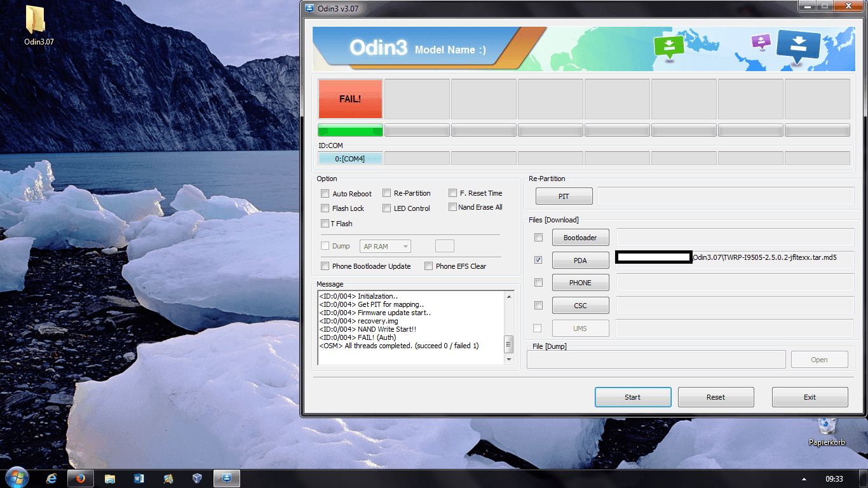Open the VirtualBox taskbar icon

tap(198, 478)
